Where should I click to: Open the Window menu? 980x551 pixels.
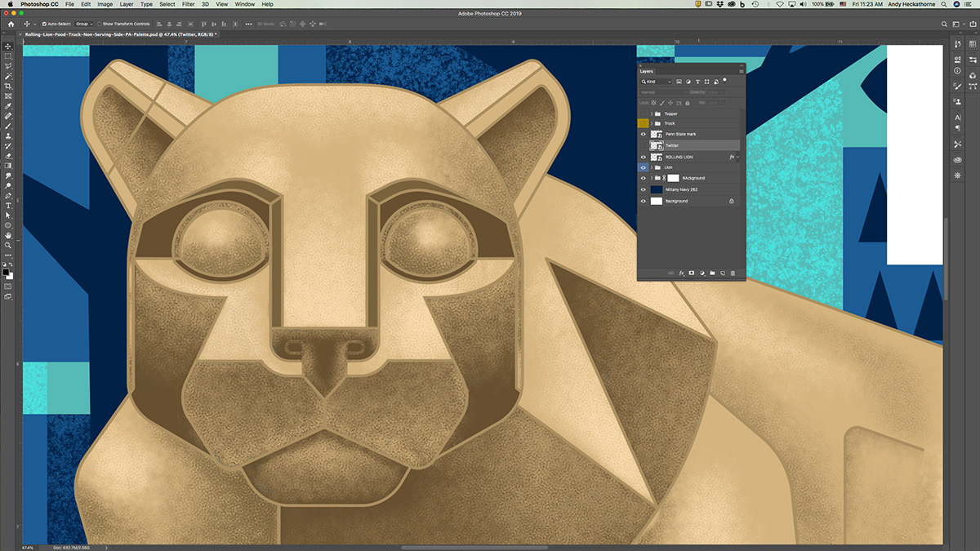245,4
